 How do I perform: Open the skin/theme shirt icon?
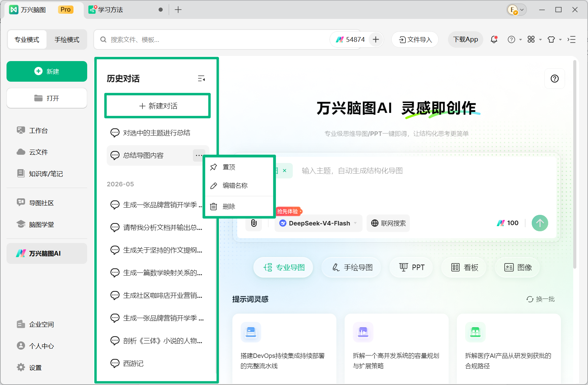click(551, 39)
